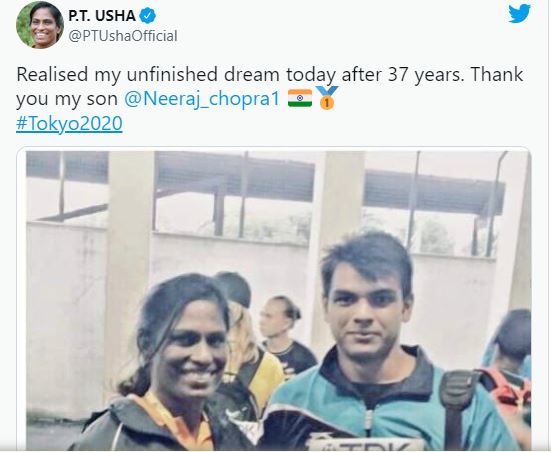Click the Twitter bird logo icon

[519, 13]
